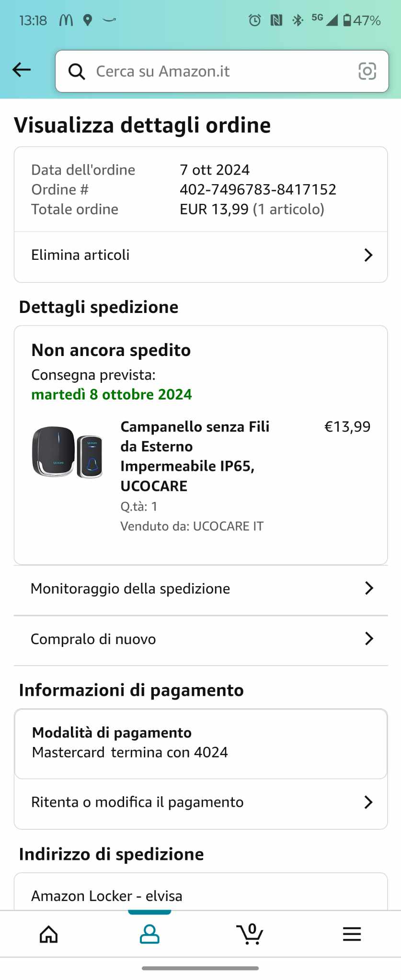Open the account profile tab icon
The height and width of the screenshot is (980, 401).
[x=149, y=934]
